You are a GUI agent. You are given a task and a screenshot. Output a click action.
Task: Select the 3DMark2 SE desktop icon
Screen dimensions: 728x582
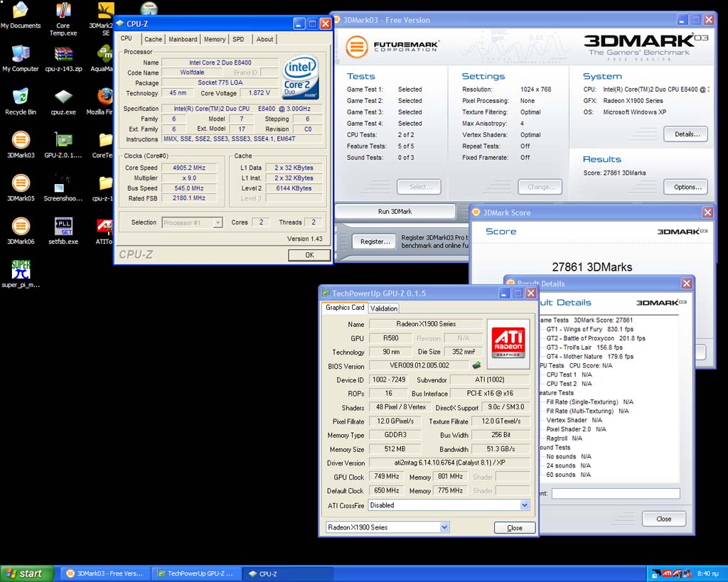click(102, 19)
